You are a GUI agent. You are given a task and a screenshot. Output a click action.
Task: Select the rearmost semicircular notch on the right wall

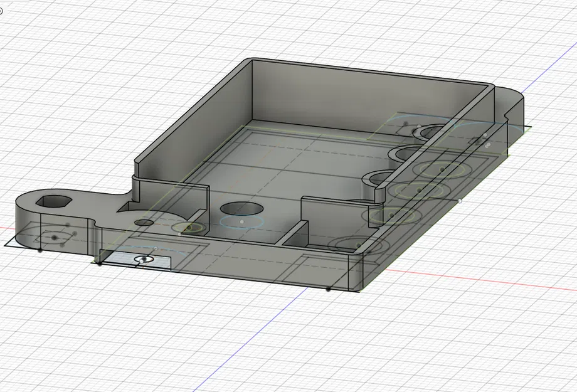[430, 132]
